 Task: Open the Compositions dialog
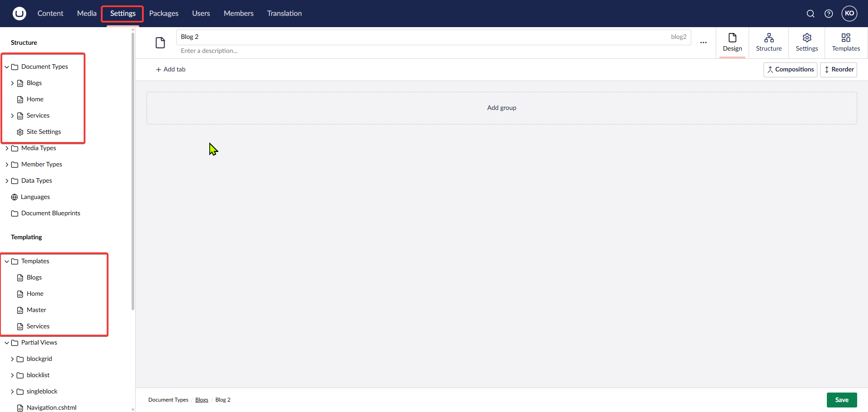pos(790,69)
